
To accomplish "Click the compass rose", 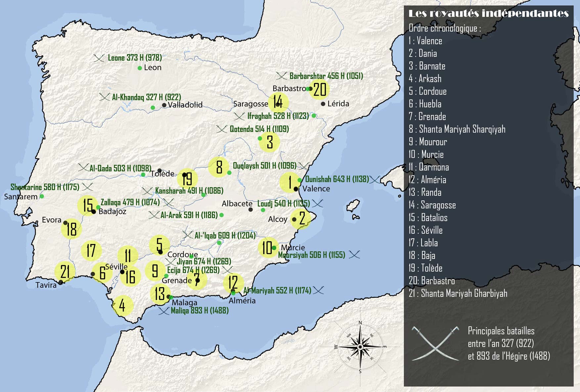I will (360, 347).
